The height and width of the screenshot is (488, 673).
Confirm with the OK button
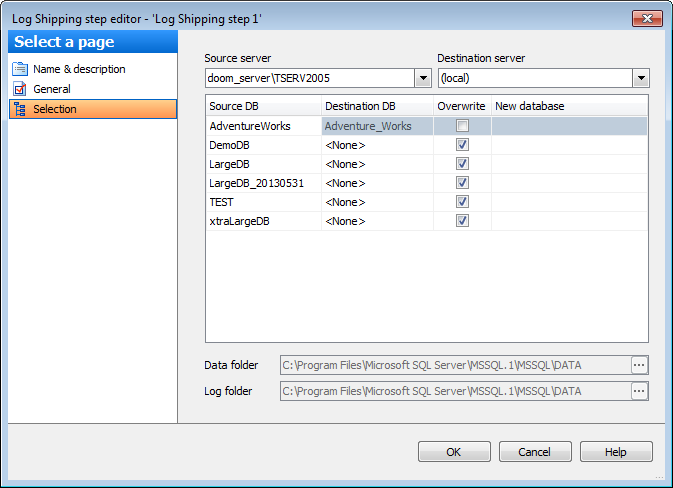point(454,452)
